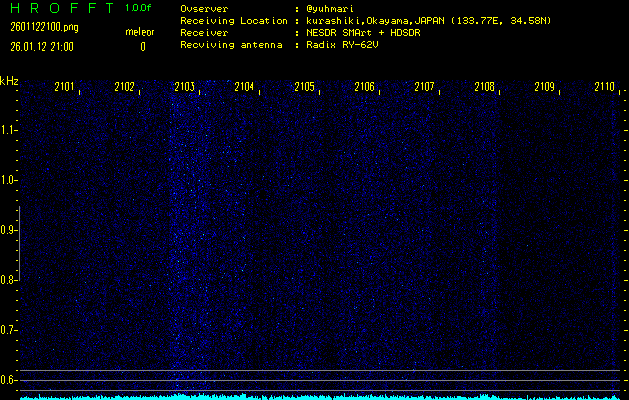
Task: Click the 0.9 kHz frequency label
Action: coord(7,230)
